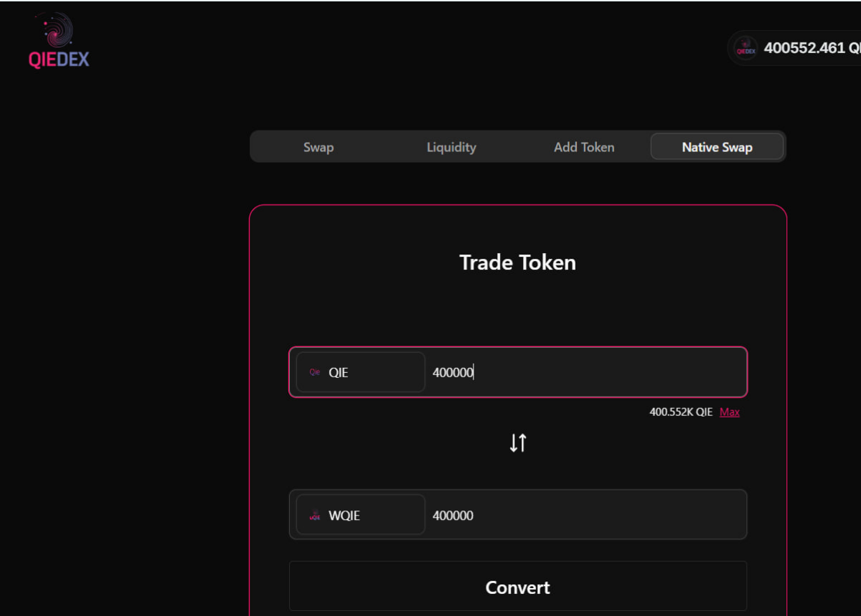Viewport: 861px width, 616px height.
Task: Open the Liquidity tab
Action: click(451, 147)
